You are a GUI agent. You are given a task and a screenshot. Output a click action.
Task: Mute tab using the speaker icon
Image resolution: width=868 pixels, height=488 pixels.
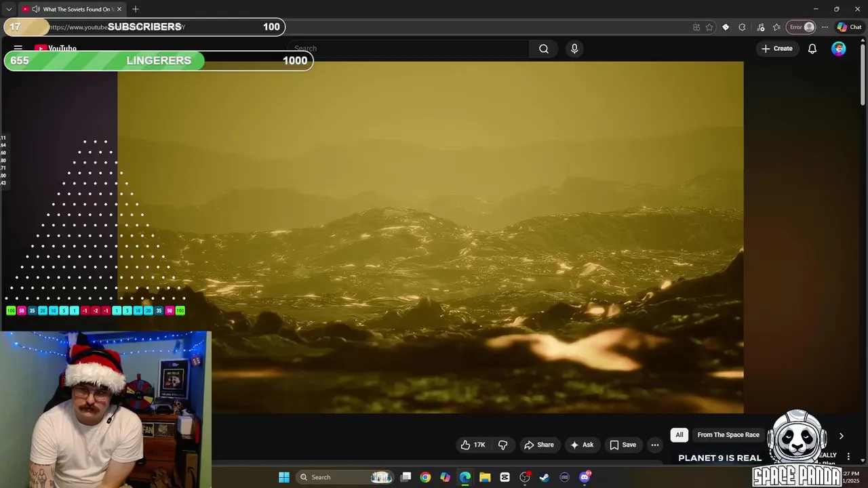(x=36, y=9)
